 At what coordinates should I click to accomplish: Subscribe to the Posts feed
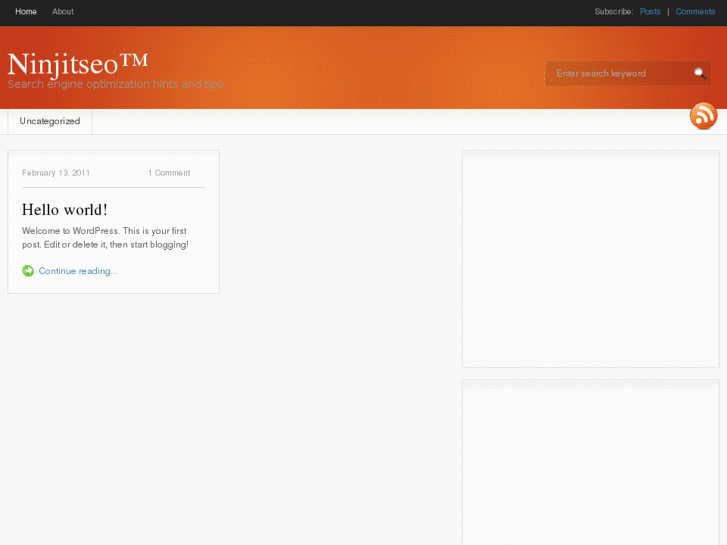(650, 12)
